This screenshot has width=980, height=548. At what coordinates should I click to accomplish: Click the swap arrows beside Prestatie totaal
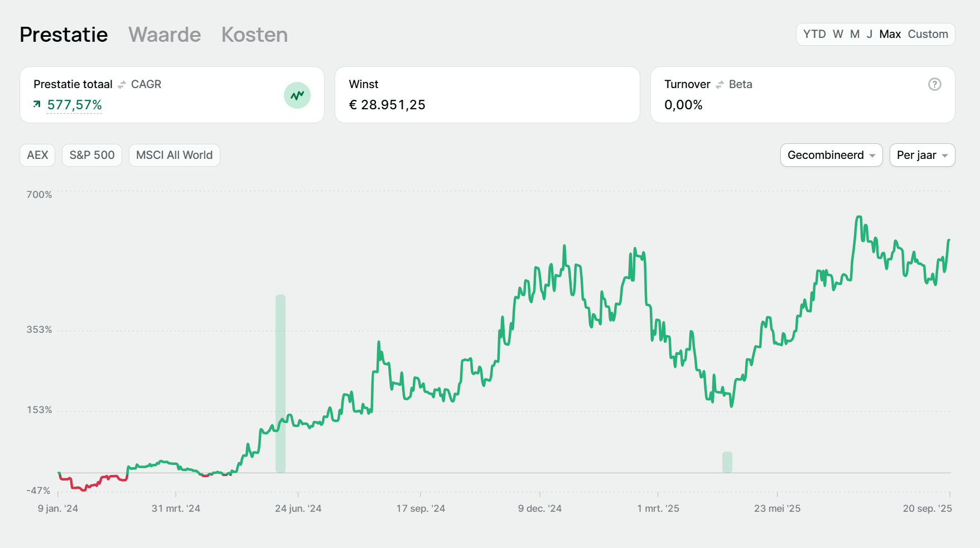(122, 85)
